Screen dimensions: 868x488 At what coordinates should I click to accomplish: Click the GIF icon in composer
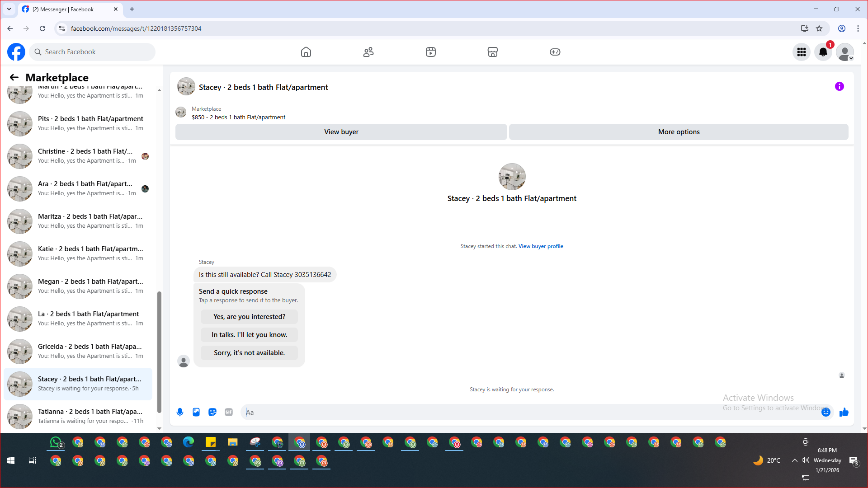pyautogui.click(x=229, y=412)
